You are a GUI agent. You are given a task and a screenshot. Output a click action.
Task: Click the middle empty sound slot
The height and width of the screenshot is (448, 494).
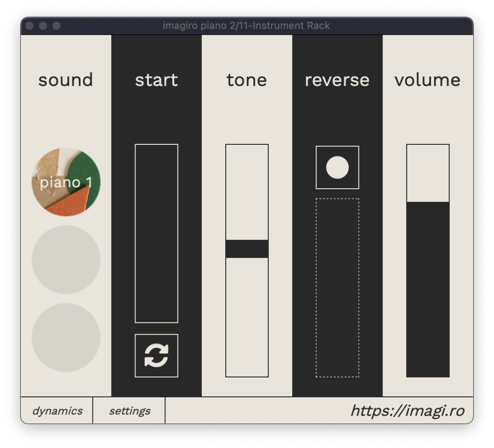pos(66,260)
